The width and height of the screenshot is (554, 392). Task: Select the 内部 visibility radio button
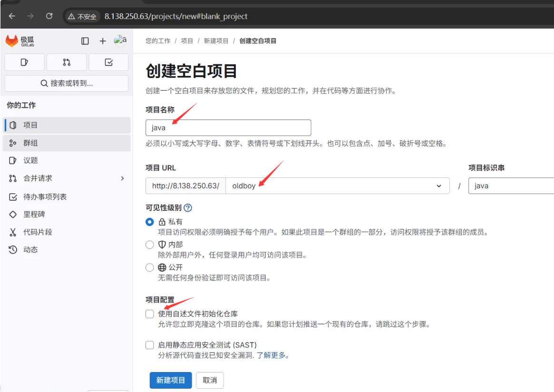(150, 245)
